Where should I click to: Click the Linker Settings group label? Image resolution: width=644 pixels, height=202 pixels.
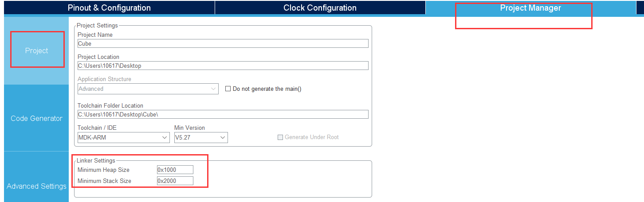(x=96, y=160)
